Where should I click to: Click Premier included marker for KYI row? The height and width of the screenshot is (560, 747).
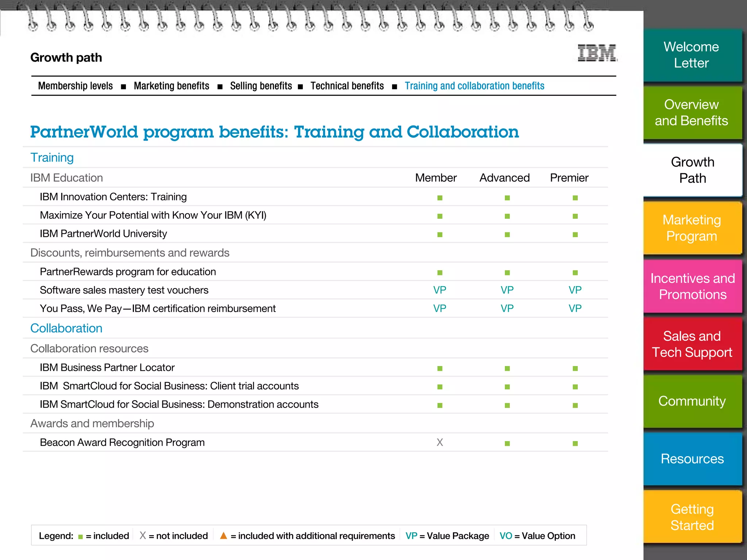[575, 216]
